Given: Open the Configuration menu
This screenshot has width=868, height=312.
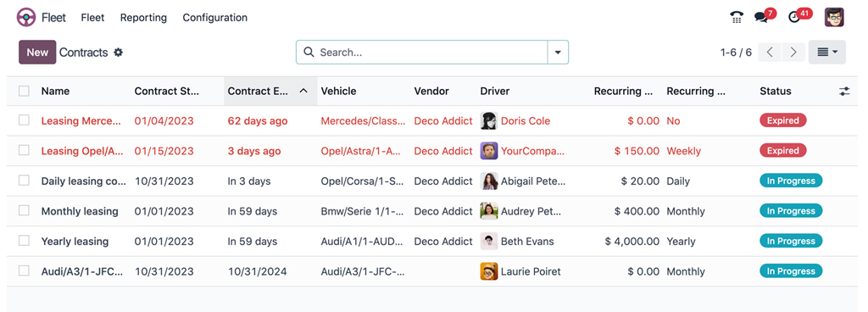Looking at the screenshot, I should click(214, 18).
